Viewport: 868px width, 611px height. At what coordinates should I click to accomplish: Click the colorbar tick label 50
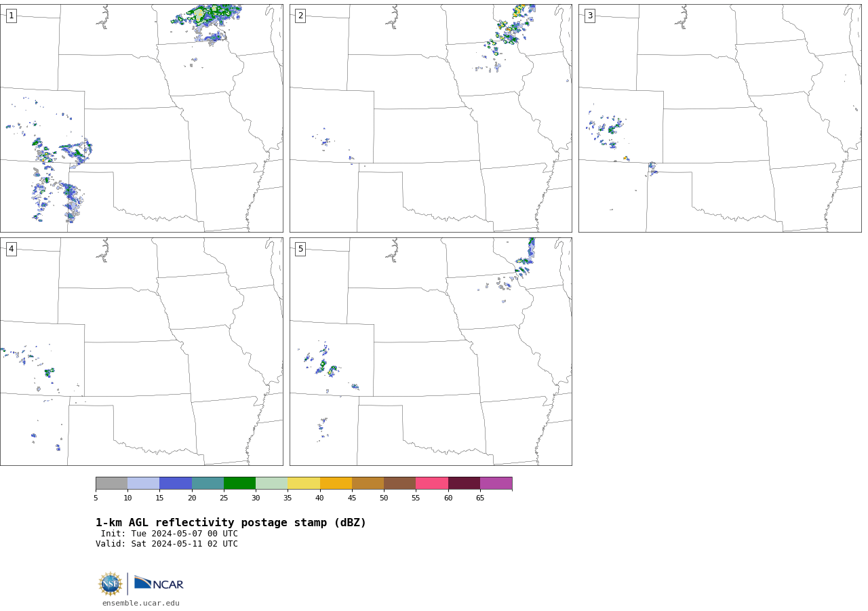click(x=384, y=498)
